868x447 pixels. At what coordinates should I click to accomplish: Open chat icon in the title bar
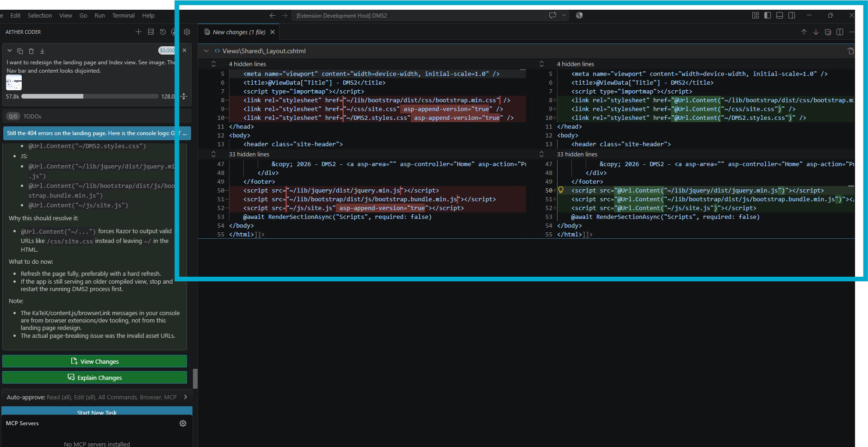552,15
